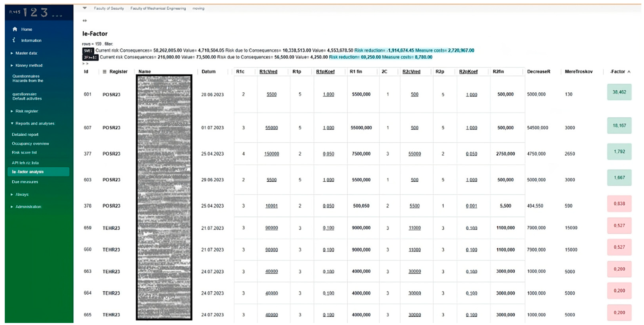Expand the Risk register menu
The height and width of the screenshot is (325, 644).
tap(26, 111)
